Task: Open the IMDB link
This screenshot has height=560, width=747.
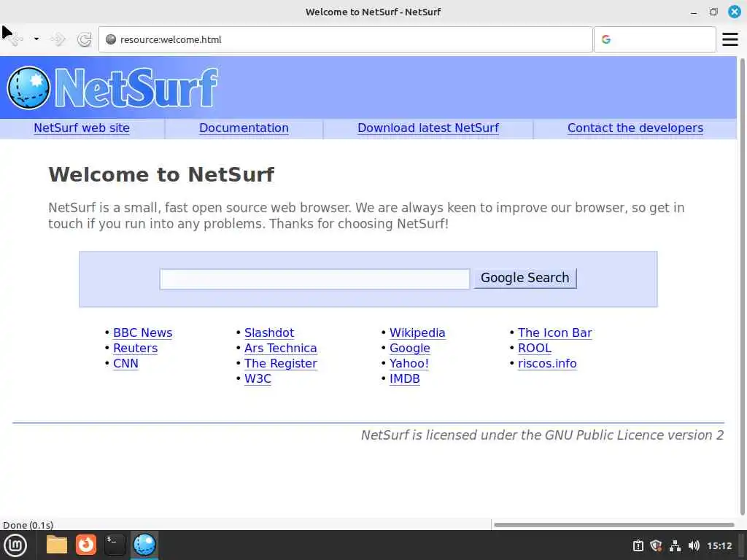Action: [x=404, y=378]
